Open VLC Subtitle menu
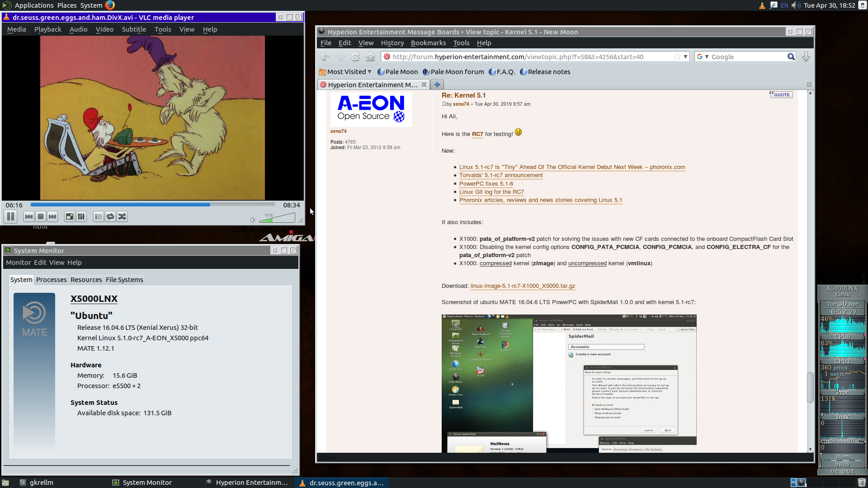 (134, 29)
